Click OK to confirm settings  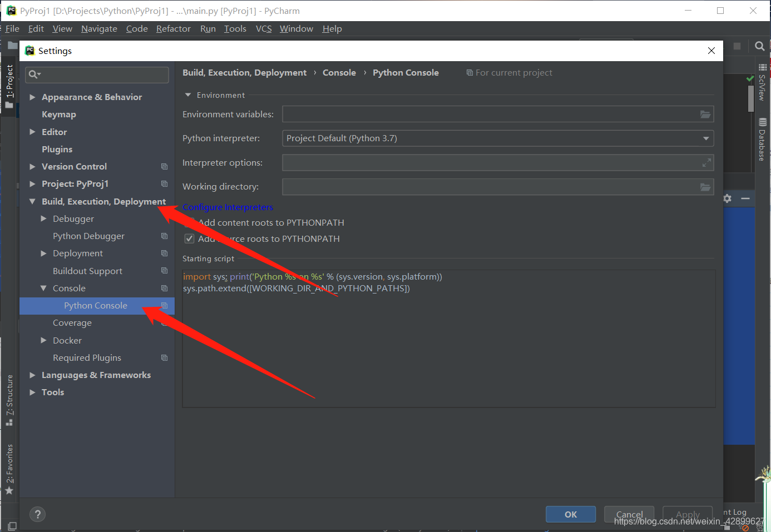(x=571, y=514)
